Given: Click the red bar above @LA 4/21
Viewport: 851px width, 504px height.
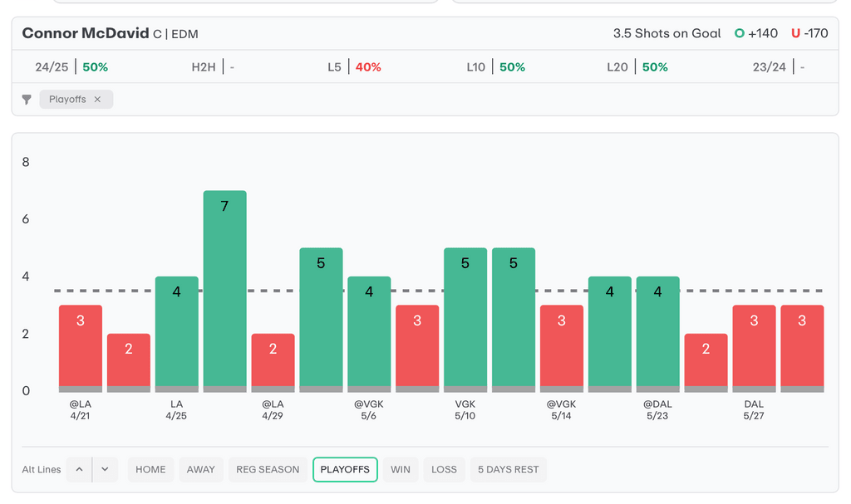Looking at the screenshot, I should (81, 348).
